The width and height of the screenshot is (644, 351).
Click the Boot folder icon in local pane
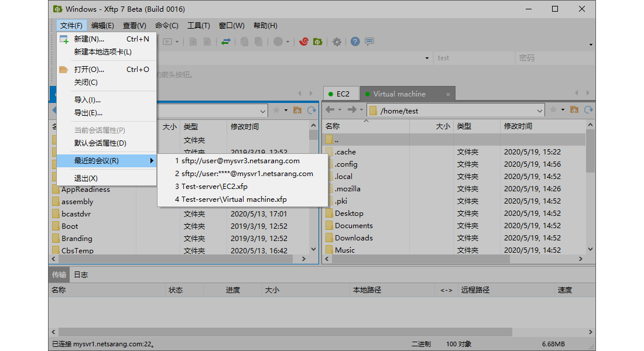point(56,226)
